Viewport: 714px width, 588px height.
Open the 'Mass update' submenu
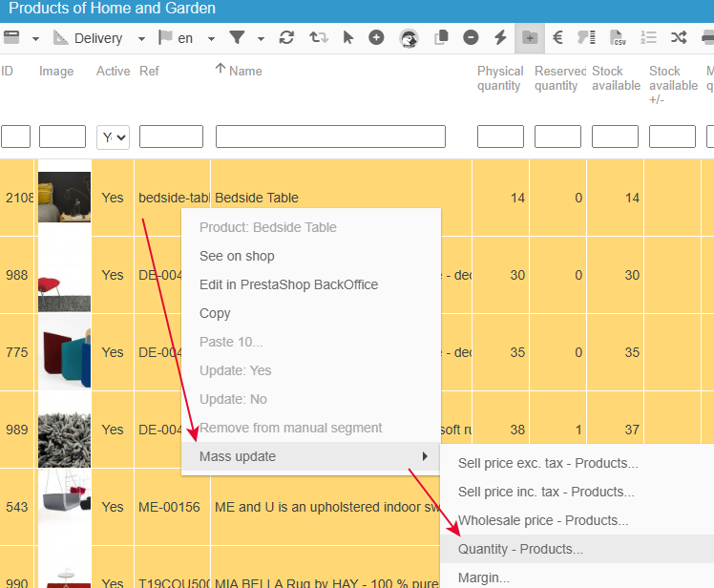[311, 456]
